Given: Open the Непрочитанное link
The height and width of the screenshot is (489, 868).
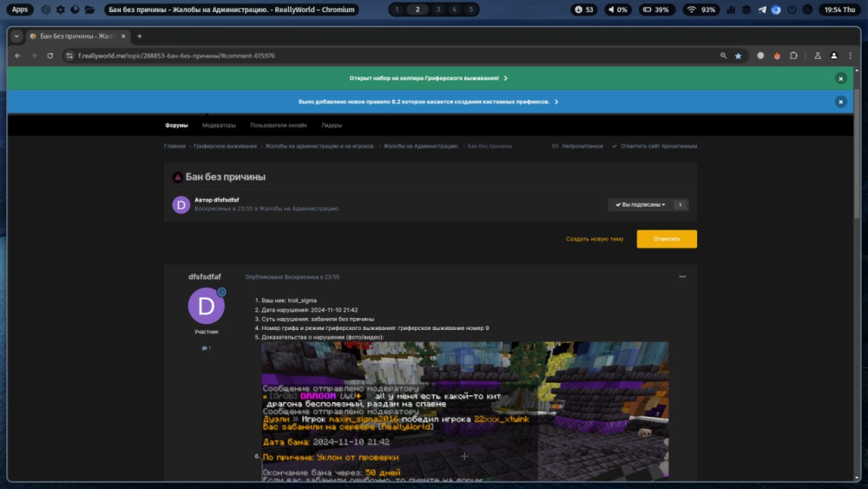Looking at the screenshot, I should [x=577, y=146].
